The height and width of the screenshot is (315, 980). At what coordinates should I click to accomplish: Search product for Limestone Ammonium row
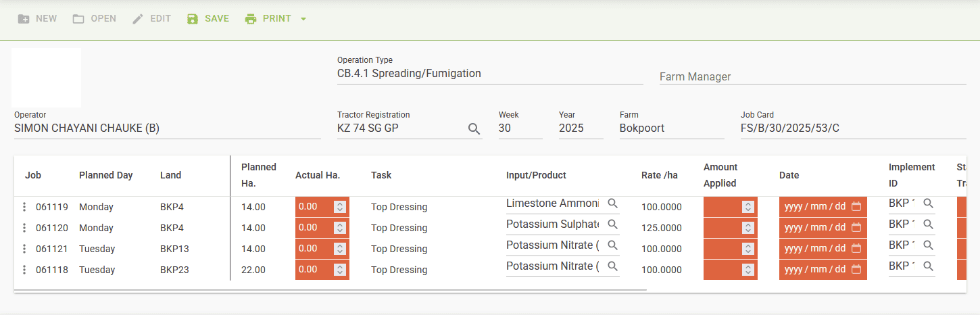[612, 203]
